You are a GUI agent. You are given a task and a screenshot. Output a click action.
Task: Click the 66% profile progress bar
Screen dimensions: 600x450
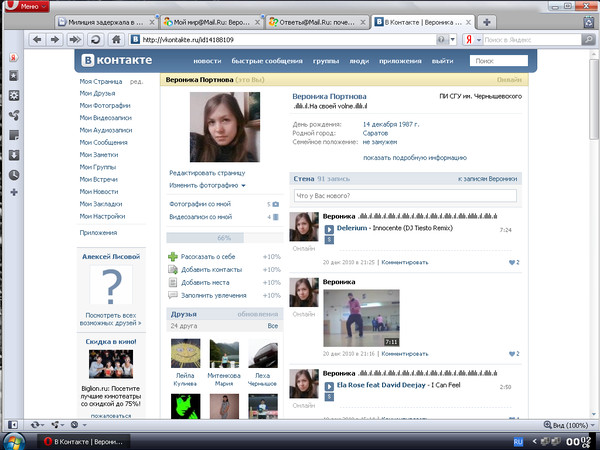225,238
